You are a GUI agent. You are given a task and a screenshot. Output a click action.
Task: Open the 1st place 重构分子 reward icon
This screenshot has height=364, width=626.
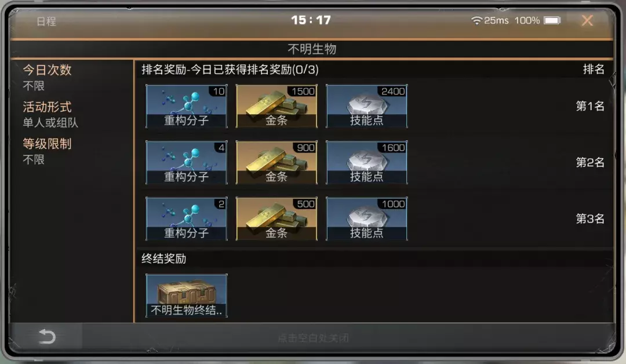tap(187, 106)
